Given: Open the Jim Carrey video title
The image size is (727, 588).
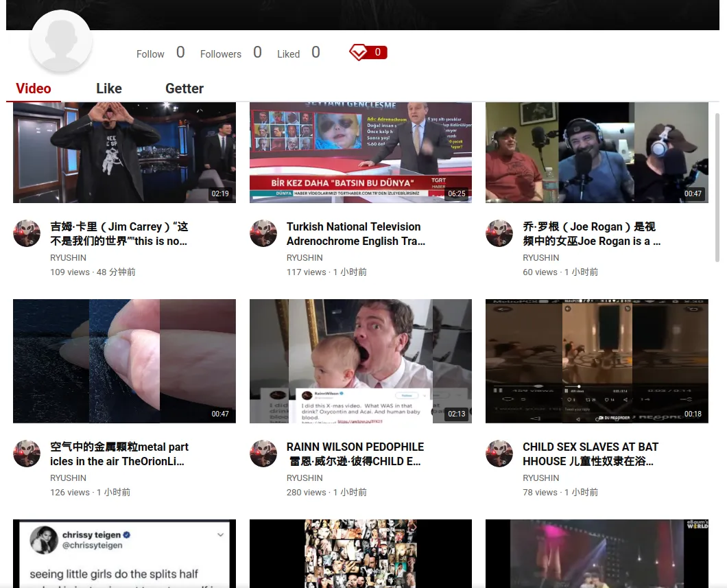Looking at the screenshot, I should point(119,234).
